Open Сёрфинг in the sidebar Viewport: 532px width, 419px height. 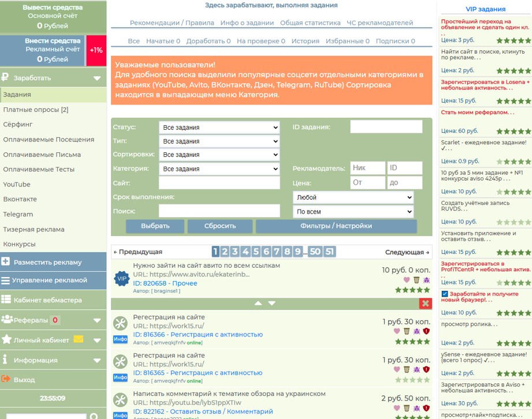pos(18,125)
